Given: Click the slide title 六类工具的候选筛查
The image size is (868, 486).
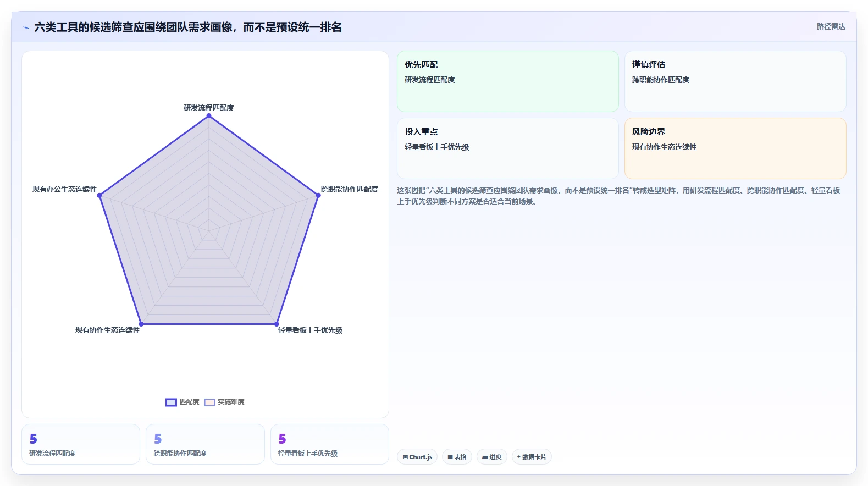Looking at the screenshot, I should (x=188, y=27).
